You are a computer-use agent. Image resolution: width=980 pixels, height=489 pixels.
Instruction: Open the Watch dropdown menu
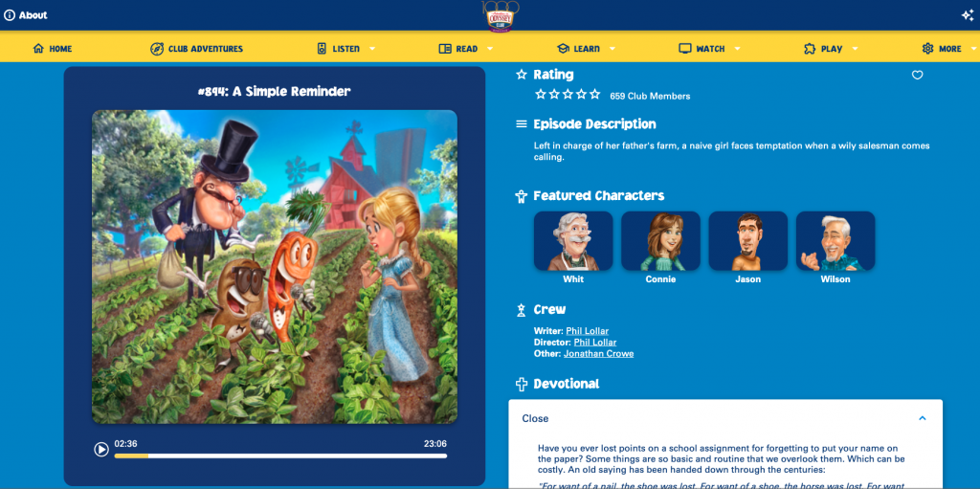(738, 49)
